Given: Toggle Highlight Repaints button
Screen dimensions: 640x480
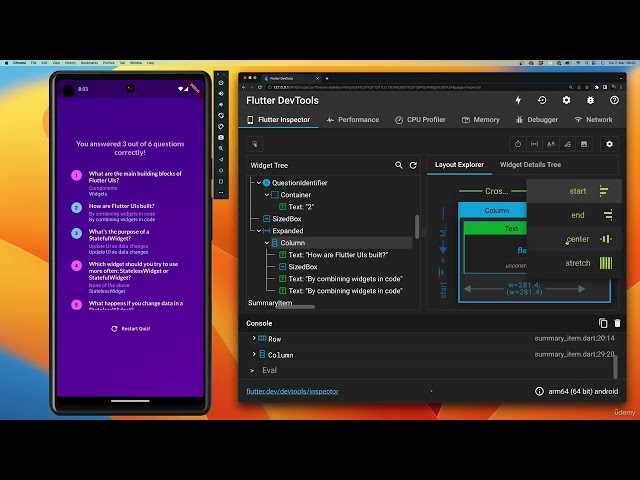Looking at the screenshot, I should [x=567, y=144].
